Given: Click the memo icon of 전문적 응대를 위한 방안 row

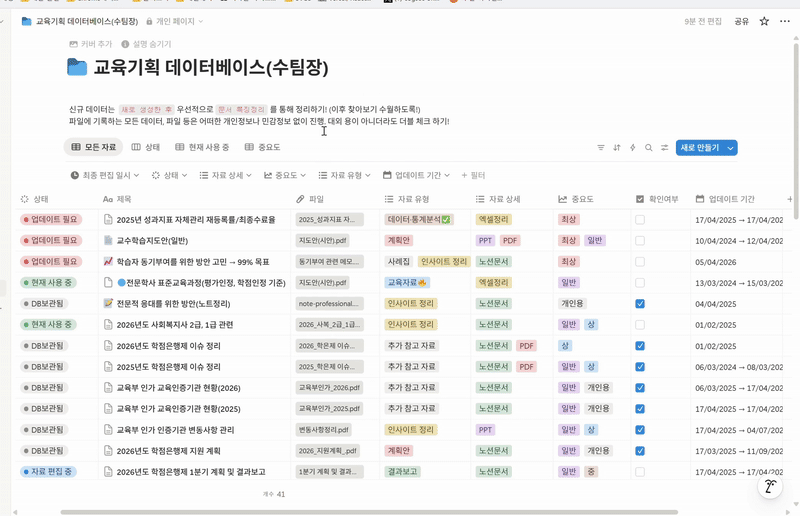Looking at the screenshot, I should [x=108, y=303].
